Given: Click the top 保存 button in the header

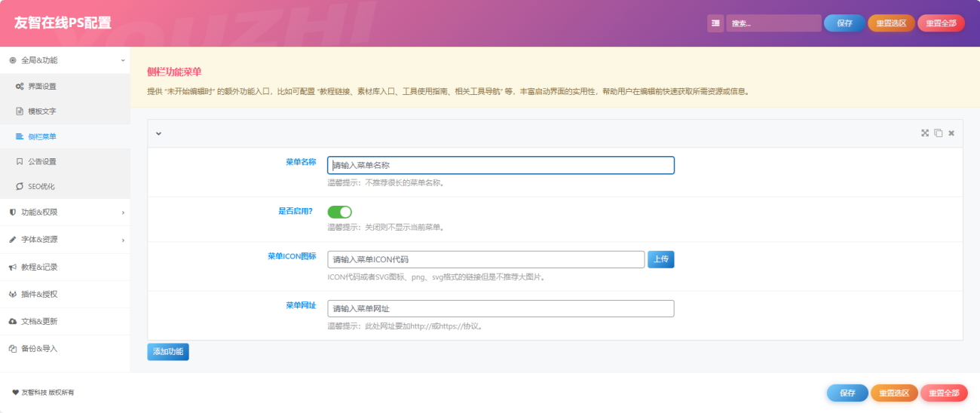Looking at the screenshot, I should click(x=844, y=23).
